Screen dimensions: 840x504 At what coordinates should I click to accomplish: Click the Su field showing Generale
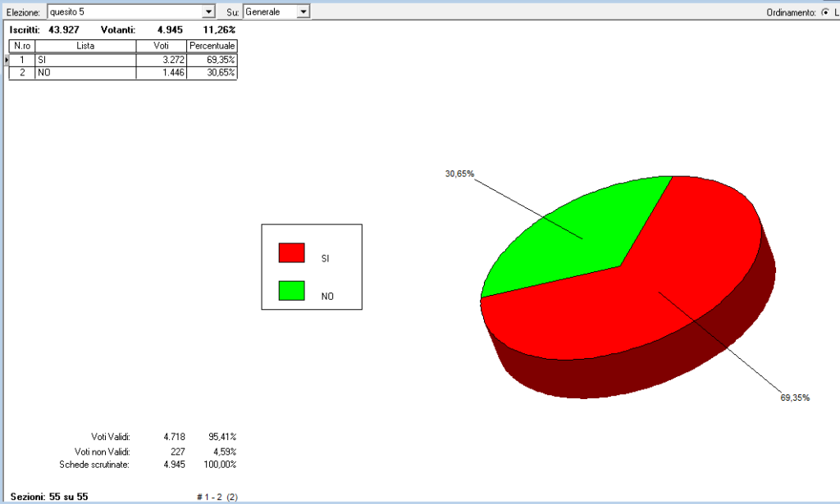[x=269, y=11]
